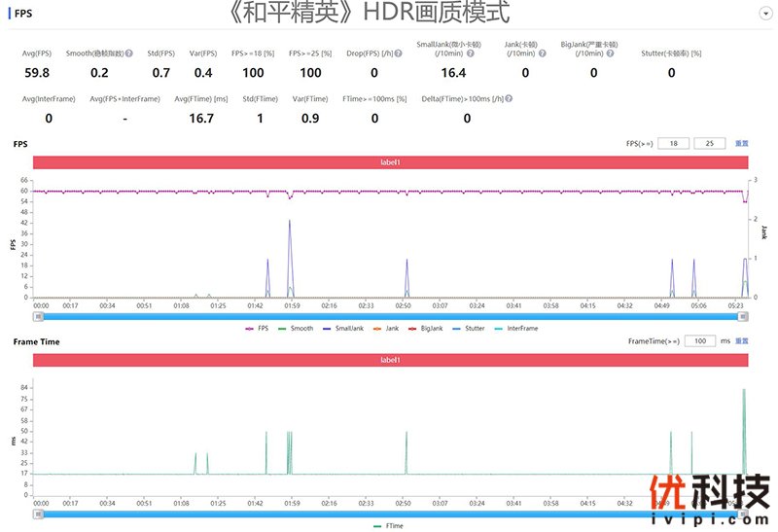Viewport: 778px width, 532px height.
Task: Click help icon next to Delta(FTime)>100ms
Action: pos(509,98)
